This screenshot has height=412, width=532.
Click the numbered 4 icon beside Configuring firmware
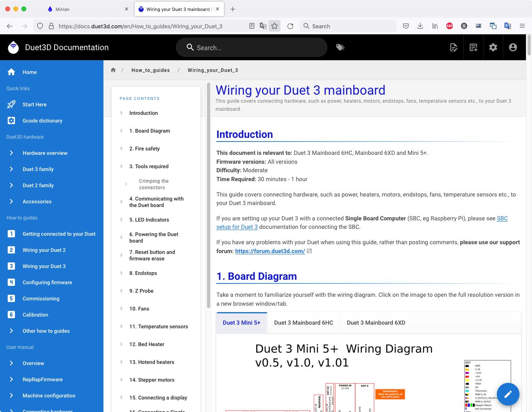[11, 282]
